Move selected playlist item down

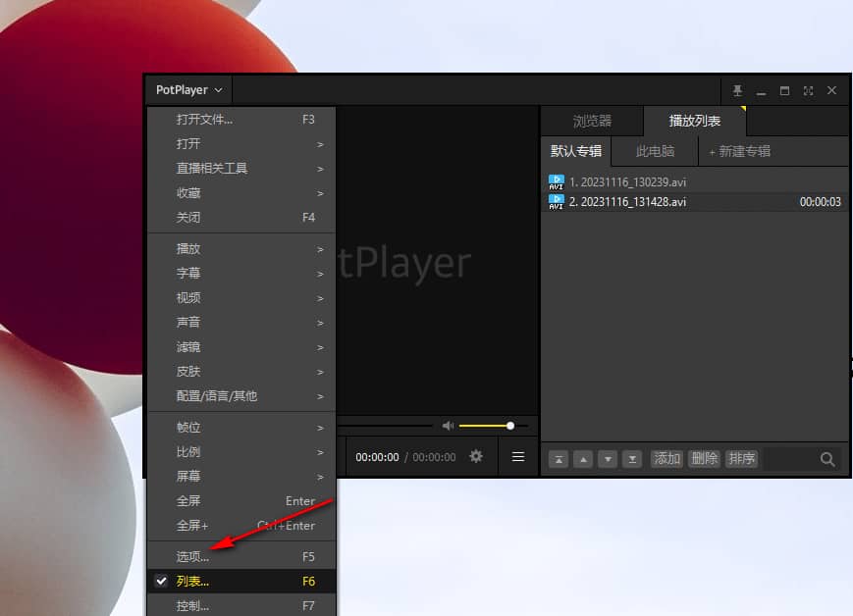(608, 459)
